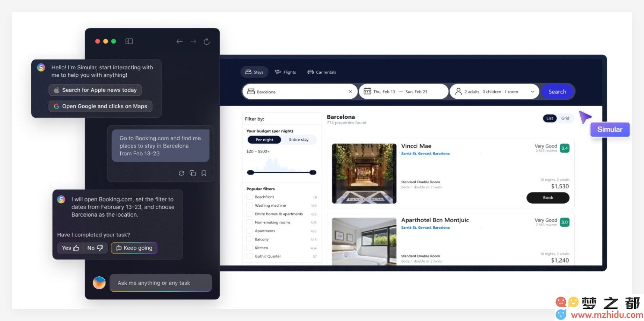Image resolution: width=644 pixels, height=321 pixels.
Task: Bookmark the message with the bookmark icon
Action: (204, 173)
